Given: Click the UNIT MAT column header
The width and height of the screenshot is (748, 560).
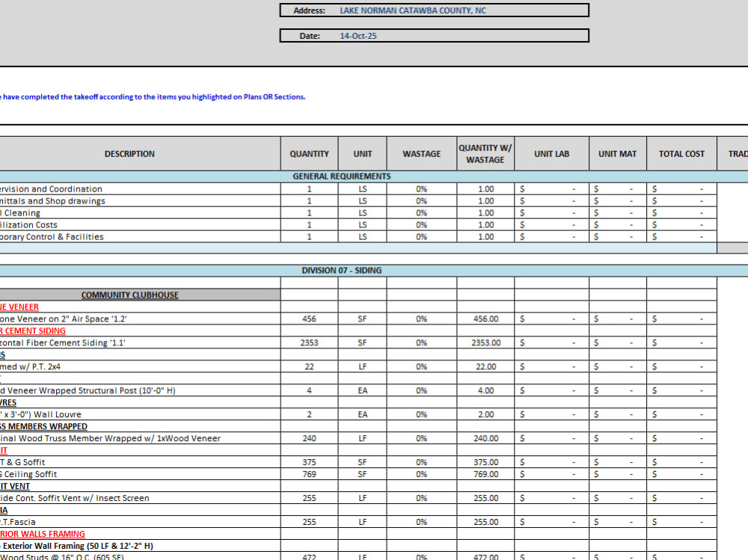Looking at the screenshot, I should tap(618, 153).
